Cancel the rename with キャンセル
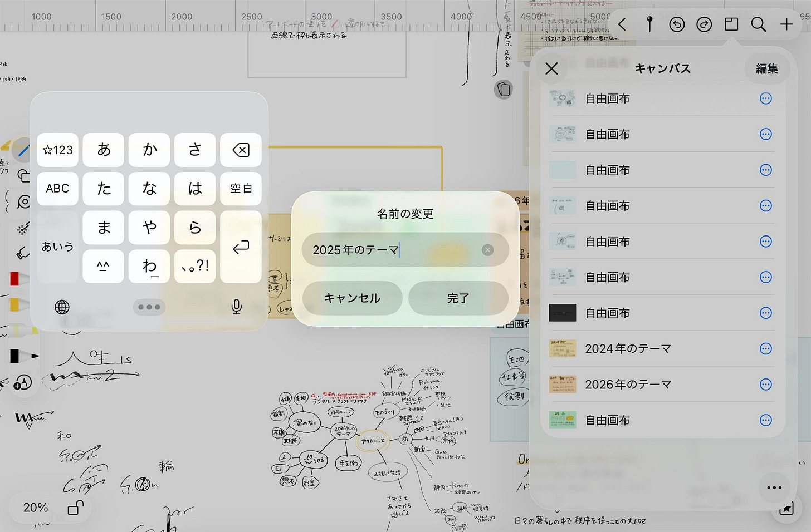This screenshot has height=532, width=811. point(352,298)
